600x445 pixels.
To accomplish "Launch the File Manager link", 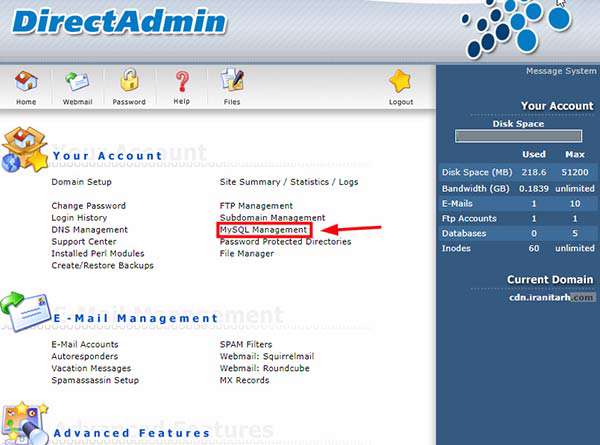I will [x=247, y=253].
